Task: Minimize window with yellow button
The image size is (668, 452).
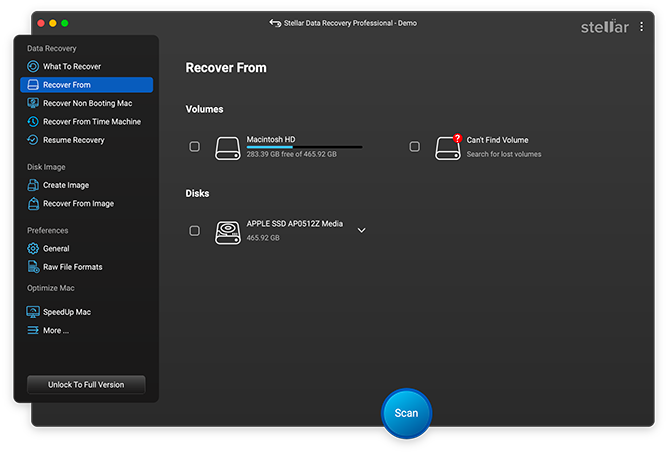Action: pos(53,23)
